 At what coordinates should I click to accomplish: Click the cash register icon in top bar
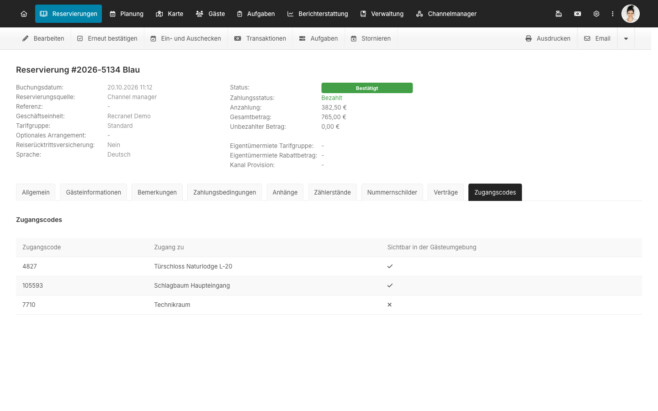click(x=559, y=14)
